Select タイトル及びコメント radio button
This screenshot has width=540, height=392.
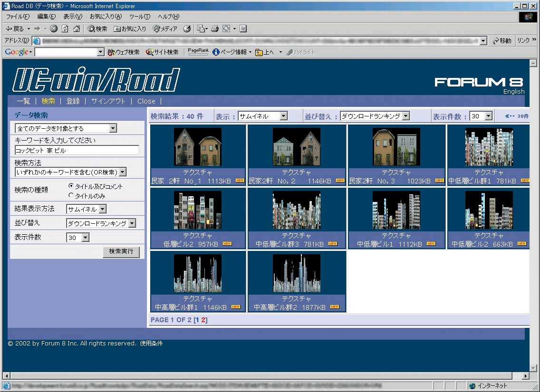pos(71,186)
